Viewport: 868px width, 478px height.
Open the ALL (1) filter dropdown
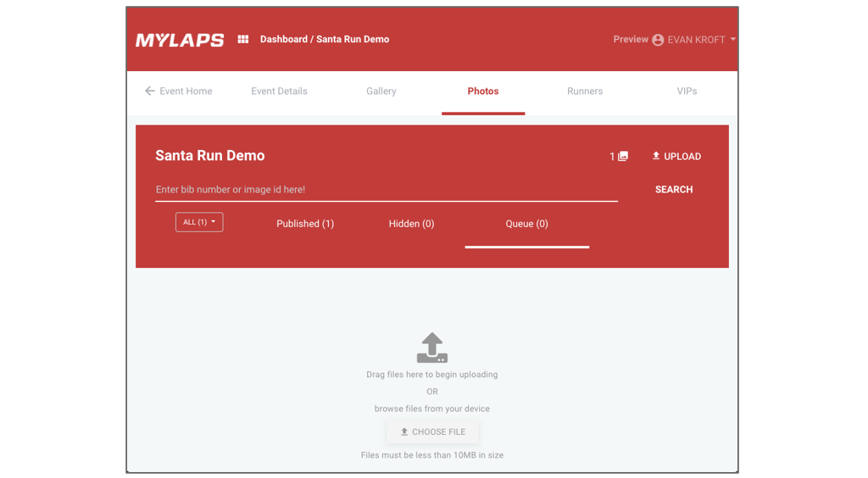pyautogui.click(x=199, y=222)
